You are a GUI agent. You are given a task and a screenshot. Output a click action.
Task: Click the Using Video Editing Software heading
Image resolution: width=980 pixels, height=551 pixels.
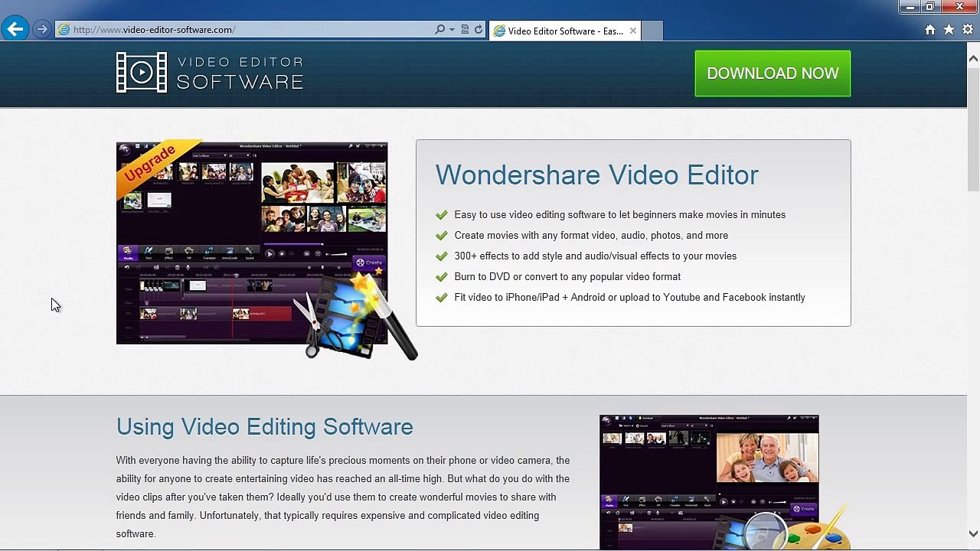click(x=264, y=427)
